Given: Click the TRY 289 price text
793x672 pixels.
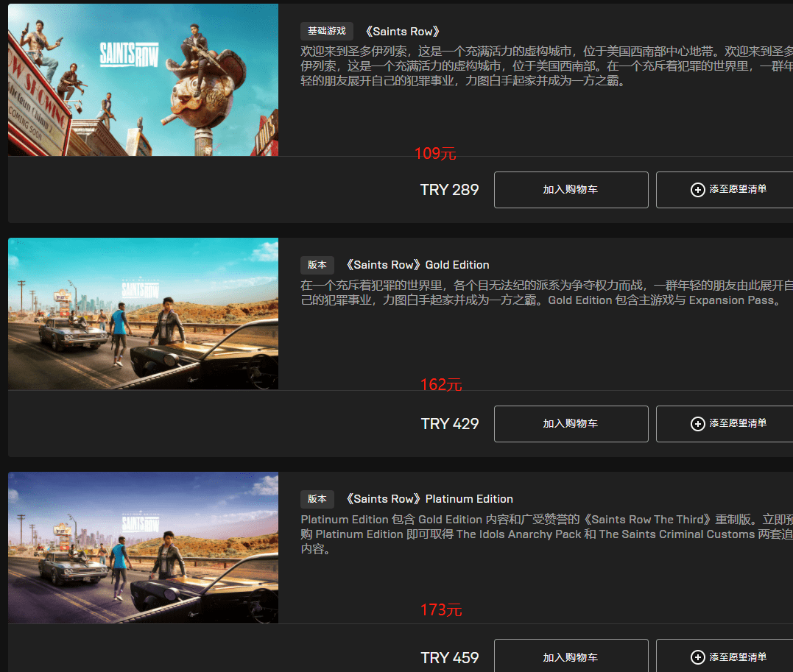Looking at the screenshot, I should pyautogui.click(x=450, y=190).
